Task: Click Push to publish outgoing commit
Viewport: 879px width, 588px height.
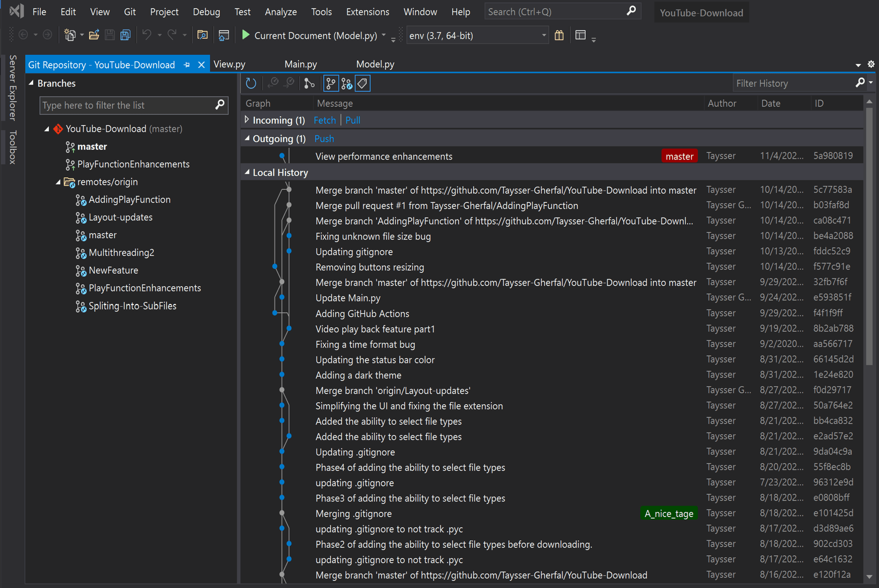Action: 324,138
